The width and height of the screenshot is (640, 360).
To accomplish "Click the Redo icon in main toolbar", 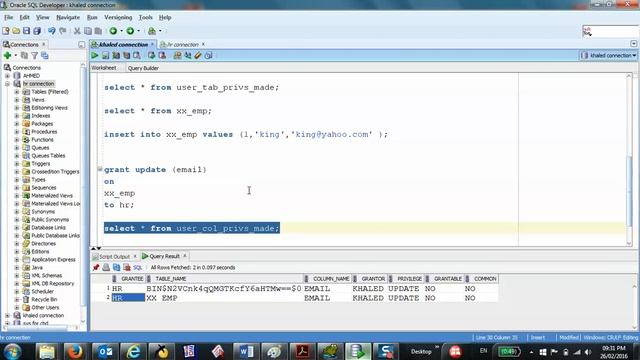I will [62, 31].
